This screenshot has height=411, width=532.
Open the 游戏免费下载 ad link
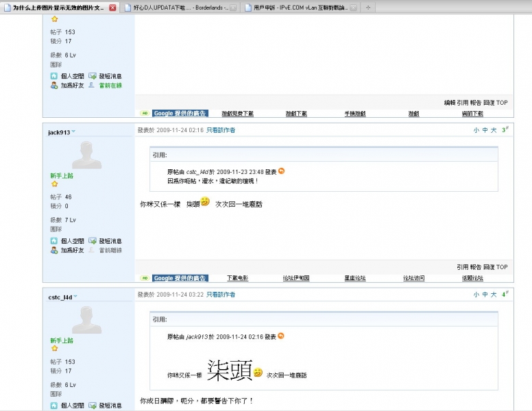coord(237,114)
